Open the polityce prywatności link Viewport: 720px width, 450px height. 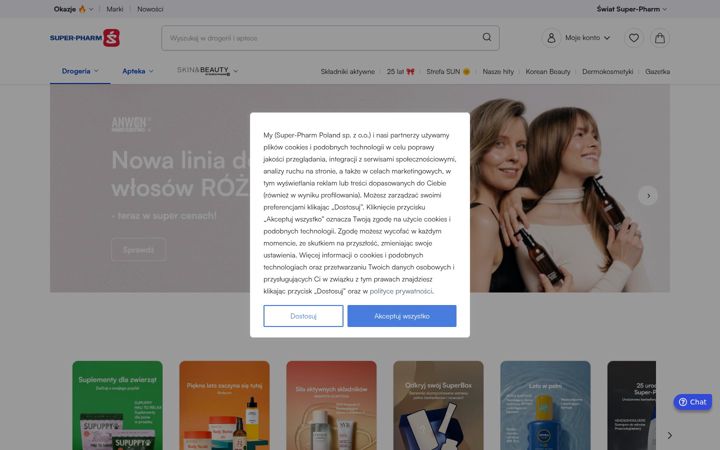(401, 291)
